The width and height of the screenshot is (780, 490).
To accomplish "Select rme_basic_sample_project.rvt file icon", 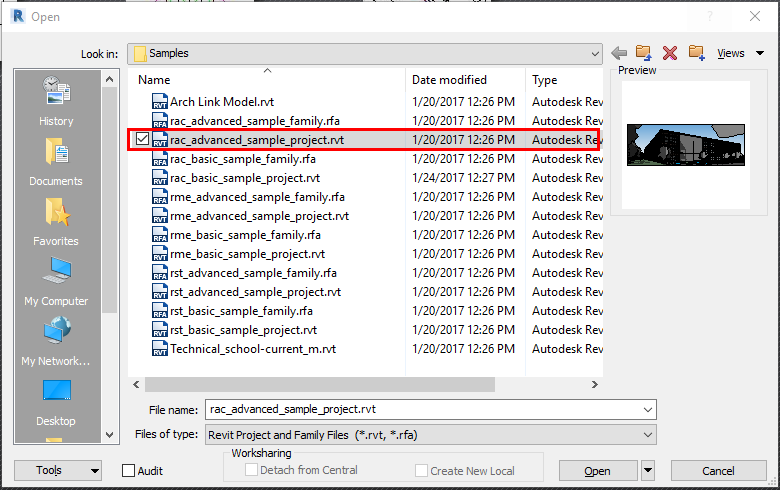I will pyautogui.click(x=160, y=254).
